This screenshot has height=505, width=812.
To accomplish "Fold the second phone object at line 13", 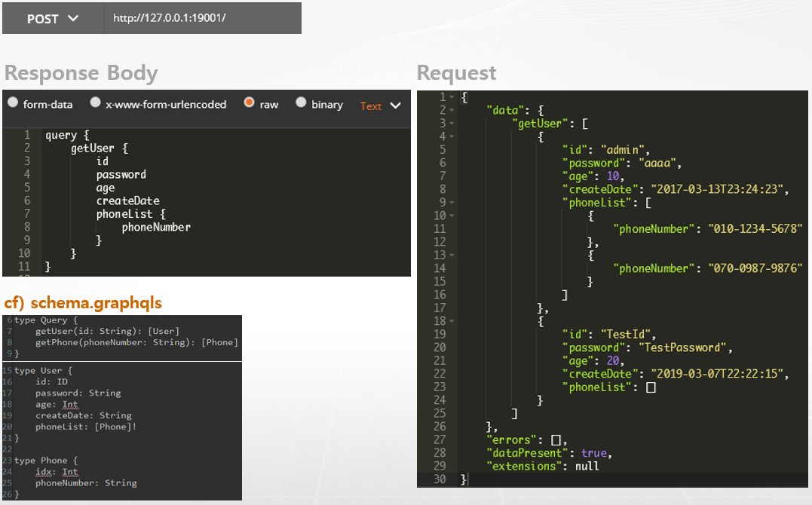I will pos(452,255).
